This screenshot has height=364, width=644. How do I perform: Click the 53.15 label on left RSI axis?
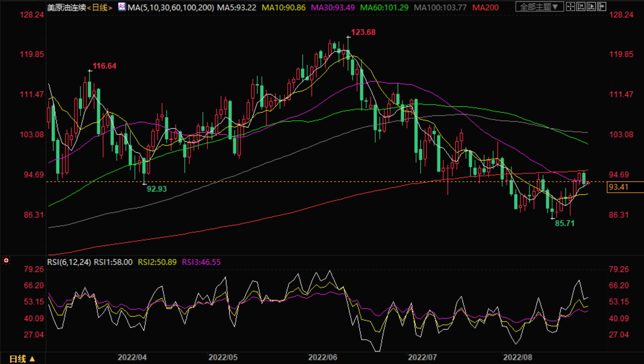(x=34, y=302)
